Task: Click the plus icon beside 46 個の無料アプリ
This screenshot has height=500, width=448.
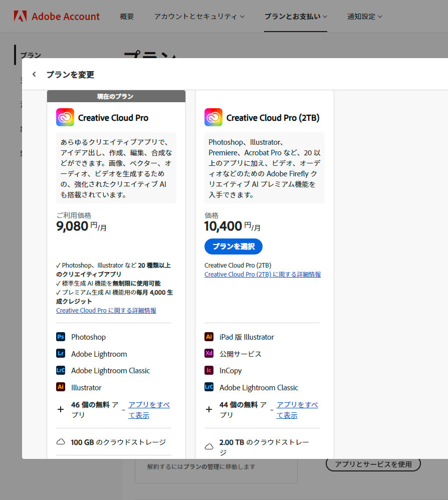Action: click(x=61, y=409)
